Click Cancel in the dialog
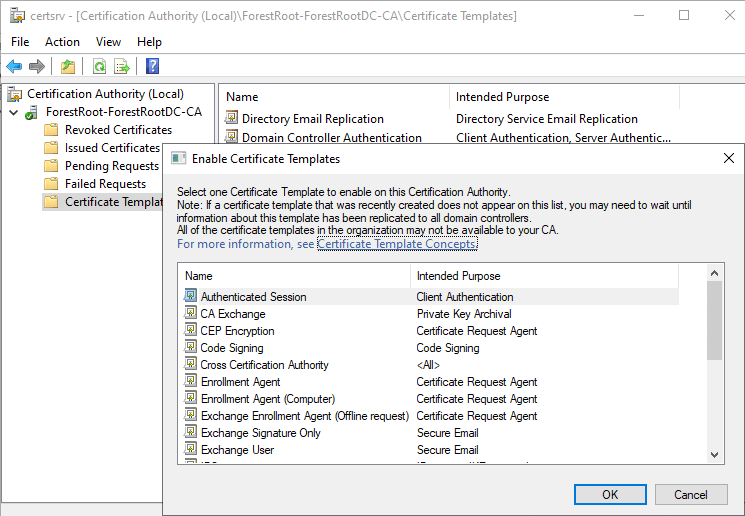 pos(690,494)
